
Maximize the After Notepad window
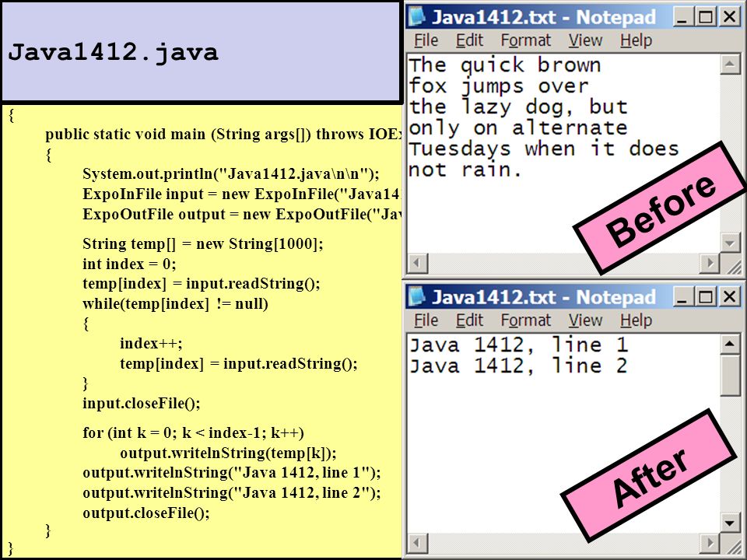(x=706, y=297)
